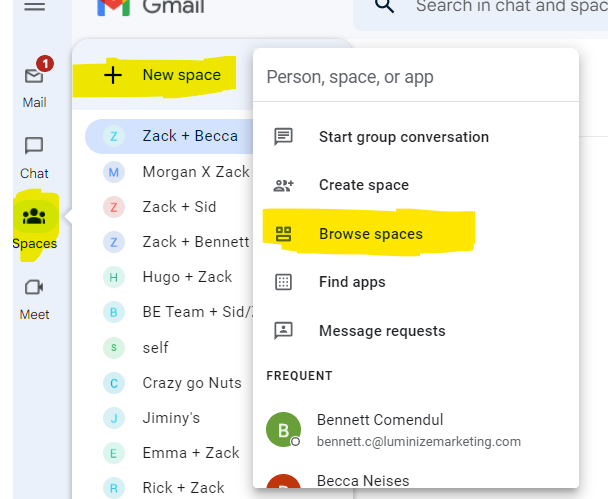The width and height of the screenshot is (608, 499).
Task: Open the Emma + Zack space
Action: pyautogui.click(x=169, y=453)
